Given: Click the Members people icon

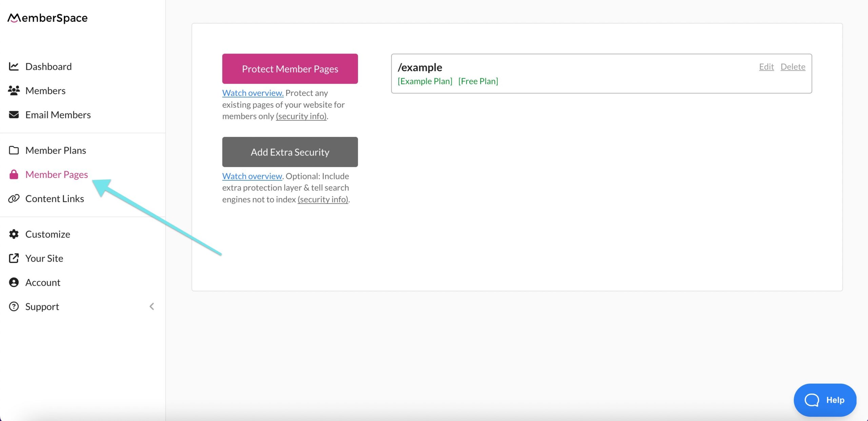Looking at the screenshot, I should pyautogui.click(x=14, y=91).
